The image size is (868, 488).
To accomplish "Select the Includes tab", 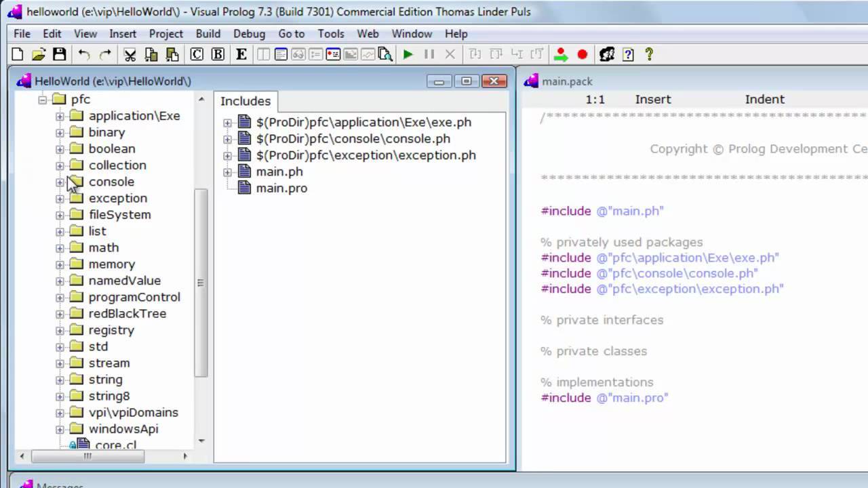I will (x=245, y=101).
